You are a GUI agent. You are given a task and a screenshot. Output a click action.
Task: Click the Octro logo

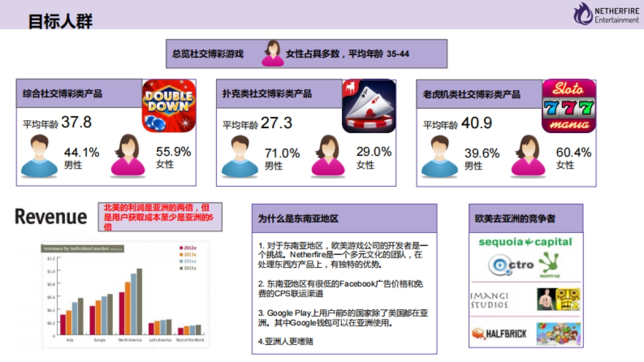tap(510, 265)
